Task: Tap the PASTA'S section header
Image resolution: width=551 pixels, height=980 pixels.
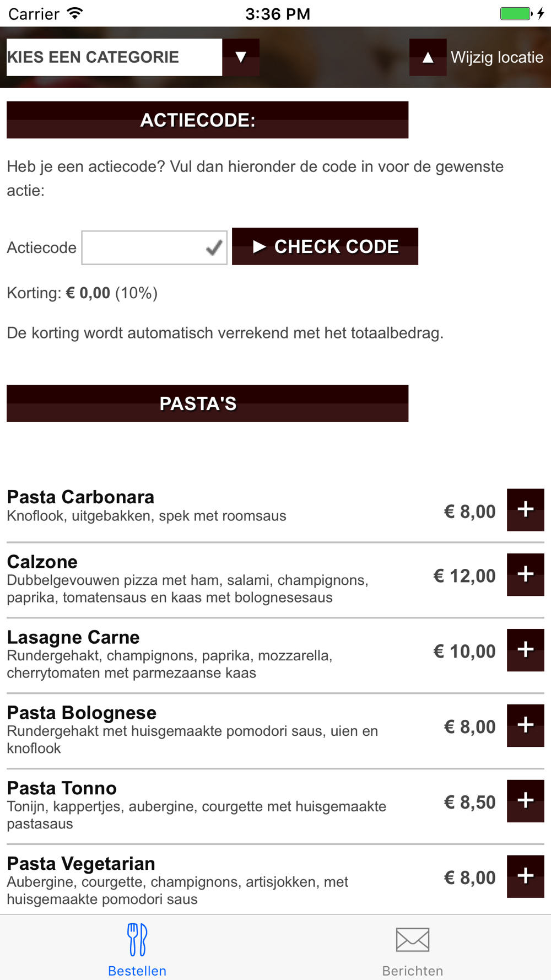Action: pos(207,403)
